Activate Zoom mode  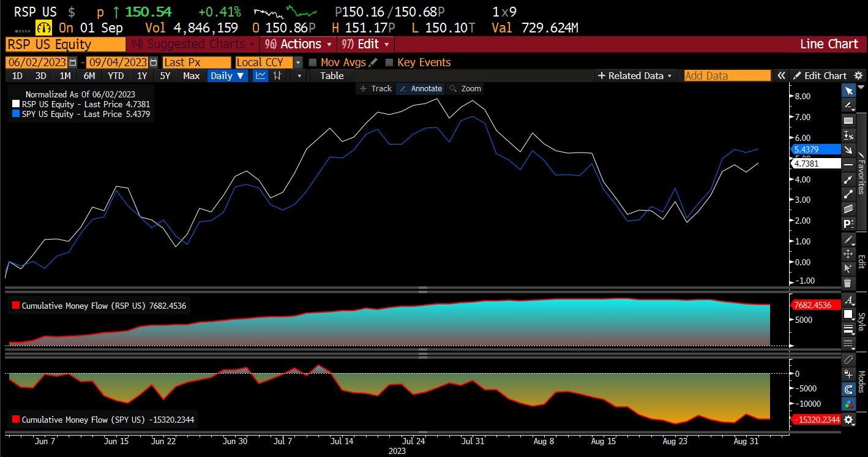[x=465, y=89]
